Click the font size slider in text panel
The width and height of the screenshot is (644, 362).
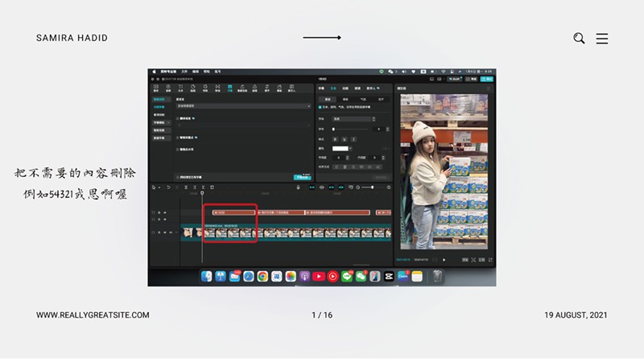[x=353, y=129]
